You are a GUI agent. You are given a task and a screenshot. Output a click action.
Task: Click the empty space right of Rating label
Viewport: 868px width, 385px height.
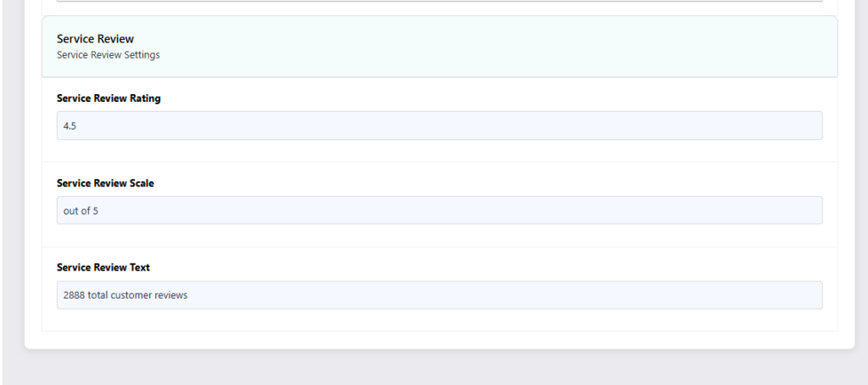click(492, 98)
